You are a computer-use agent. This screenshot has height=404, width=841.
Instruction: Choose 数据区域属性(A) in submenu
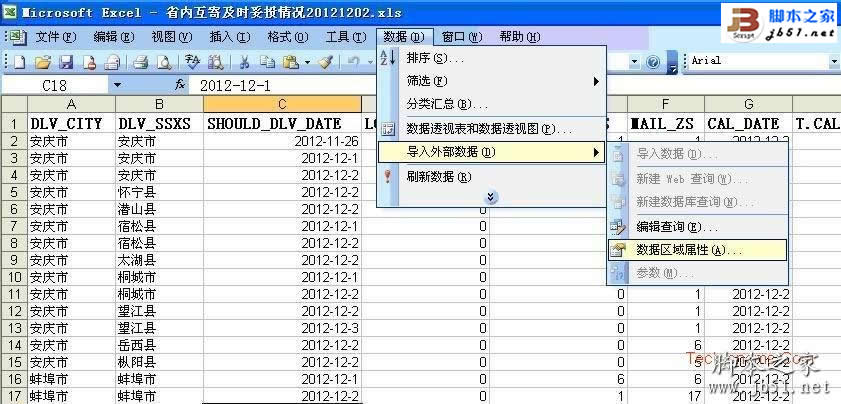pyautogui.click(x=698, y=250)
